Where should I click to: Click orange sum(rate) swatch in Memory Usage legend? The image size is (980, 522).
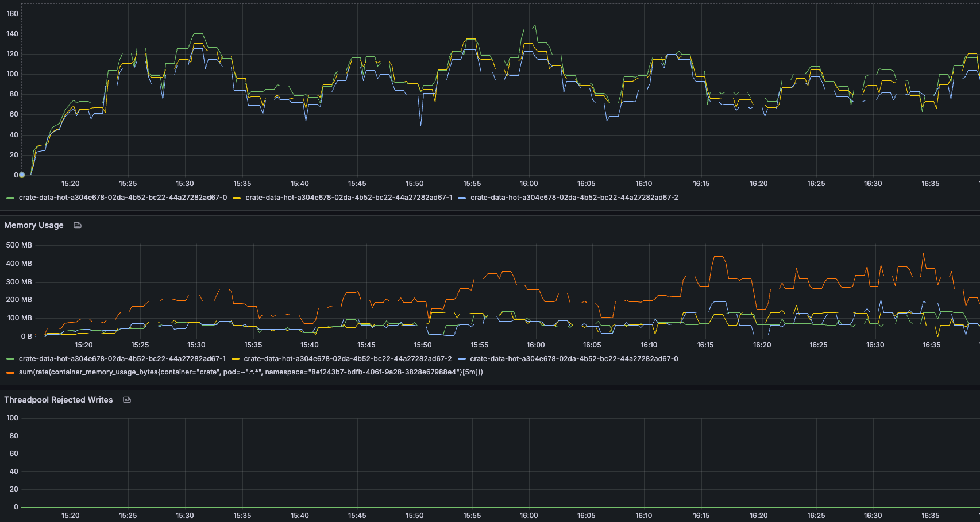click(x=10, y=372)
